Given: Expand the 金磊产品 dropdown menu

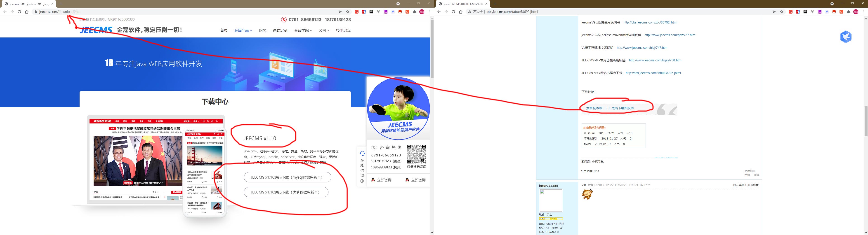Looking at the screenshot, I should pos(243,30).
